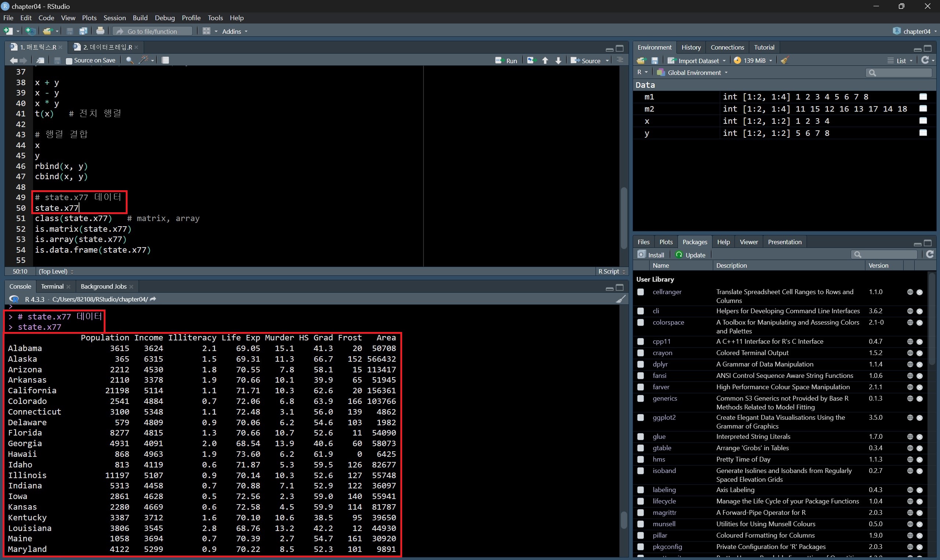Viewport: 940px width, 560px height.
Task: Click the clear environment broom icon
Action: click(x=785, y=60)
